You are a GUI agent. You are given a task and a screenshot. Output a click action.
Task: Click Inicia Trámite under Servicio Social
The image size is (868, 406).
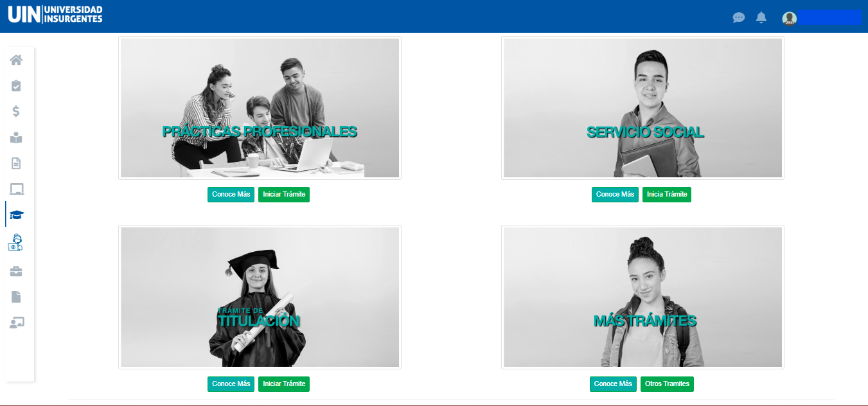tap(667, 194)
